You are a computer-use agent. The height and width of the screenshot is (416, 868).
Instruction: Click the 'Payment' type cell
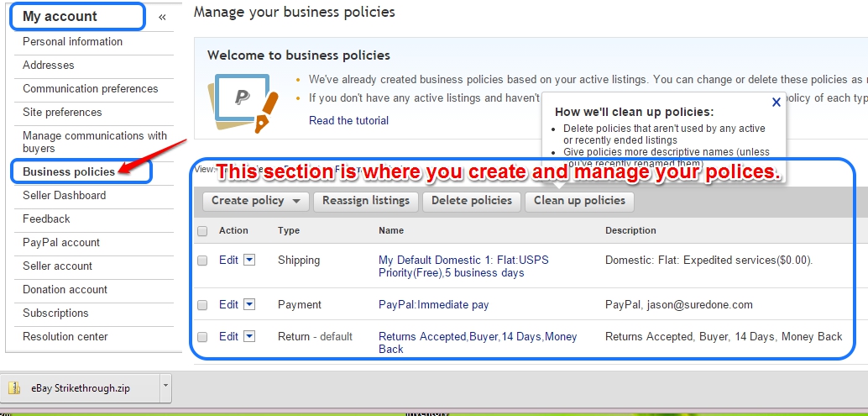[x=300, y=305]
